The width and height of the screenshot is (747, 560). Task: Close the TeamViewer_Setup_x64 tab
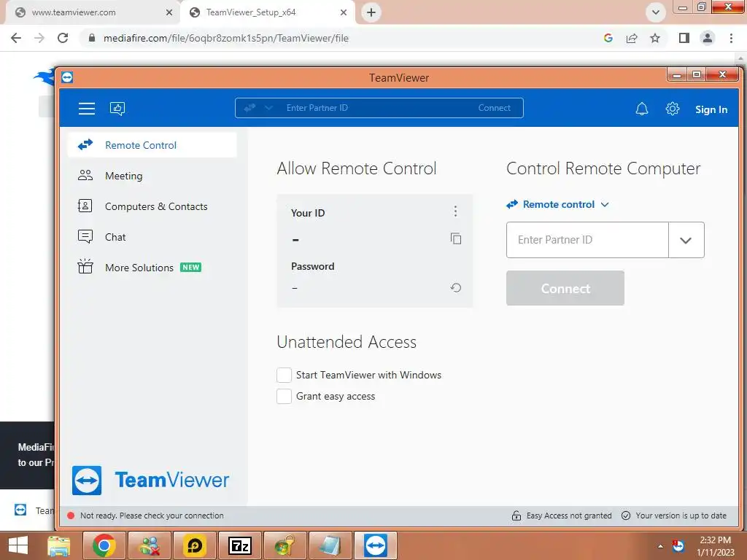[344, 12]
